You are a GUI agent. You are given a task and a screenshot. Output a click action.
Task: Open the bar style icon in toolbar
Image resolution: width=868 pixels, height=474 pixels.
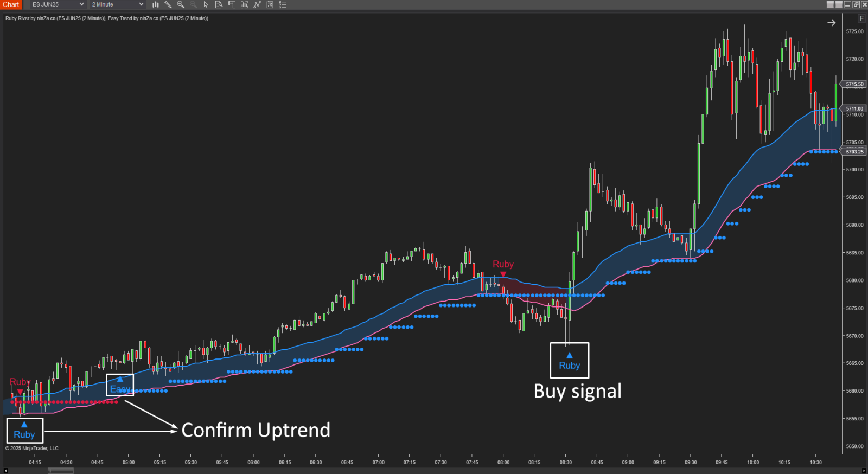click(155, 4)
